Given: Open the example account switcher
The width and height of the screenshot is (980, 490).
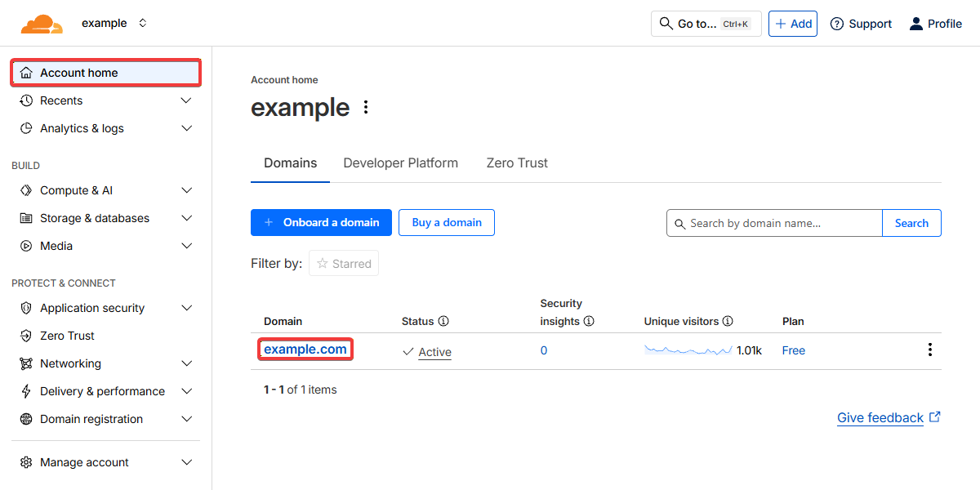Looking at the screenshot, I should coord(114,24).
